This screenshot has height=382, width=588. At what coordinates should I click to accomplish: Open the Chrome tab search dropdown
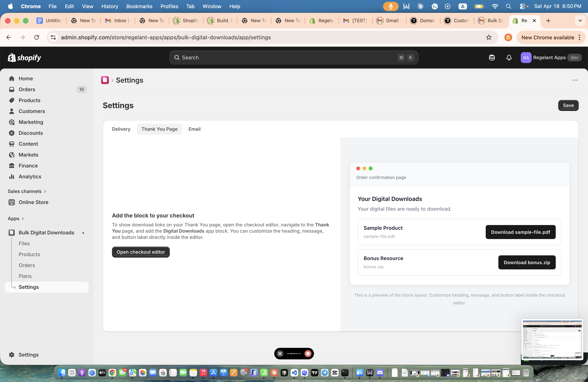click(580, 21)
